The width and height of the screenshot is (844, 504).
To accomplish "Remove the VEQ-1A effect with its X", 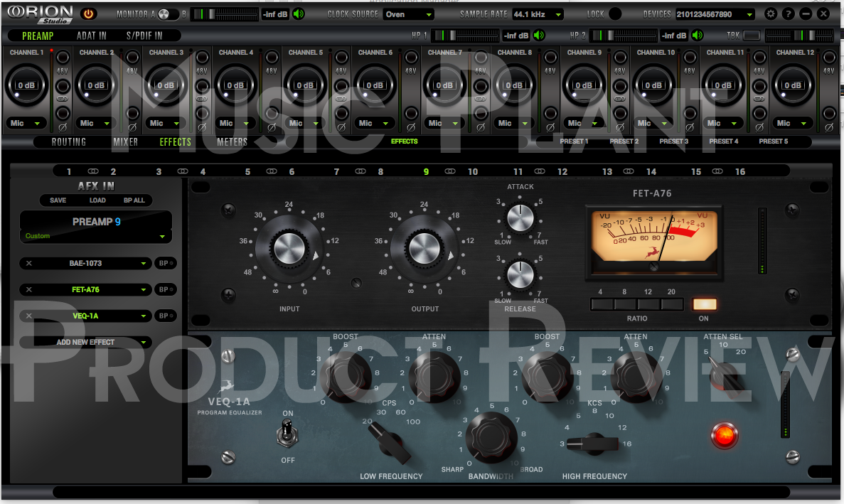I will tap(29, 316).
